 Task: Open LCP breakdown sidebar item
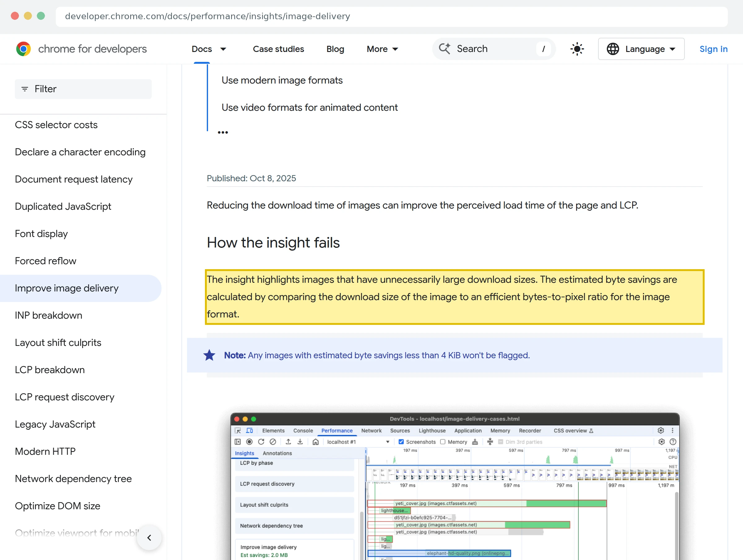coord(50,370)
